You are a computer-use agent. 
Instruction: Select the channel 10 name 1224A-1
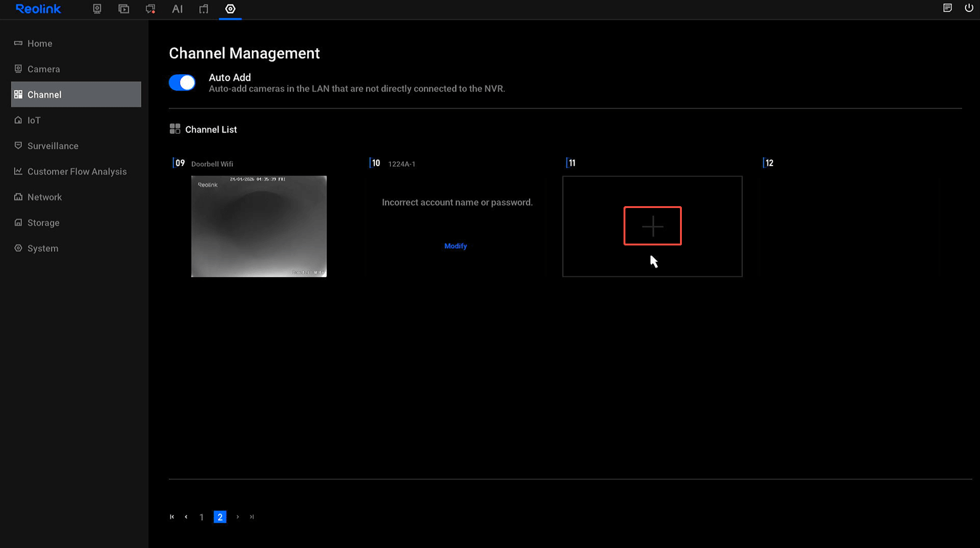[x=402, y=164]
